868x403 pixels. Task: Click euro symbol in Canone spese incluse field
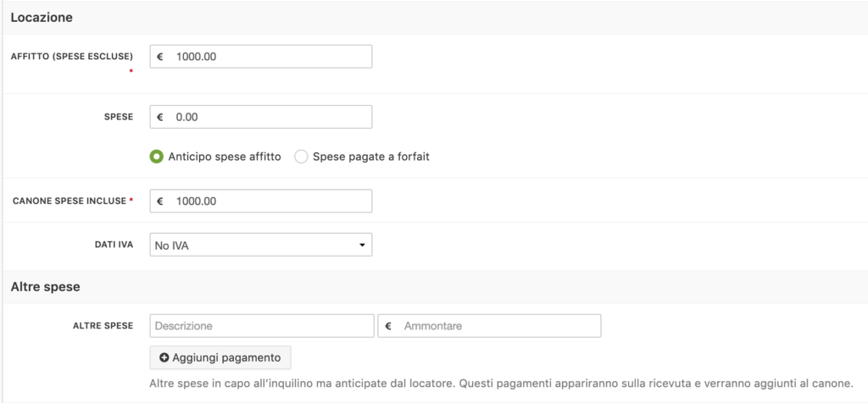click(160, 201)
